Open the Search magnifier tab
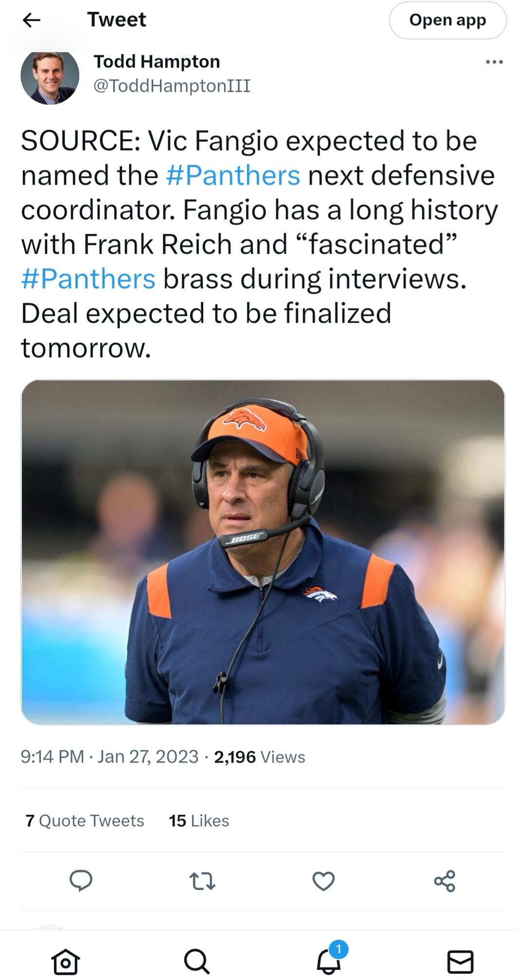 197,961
